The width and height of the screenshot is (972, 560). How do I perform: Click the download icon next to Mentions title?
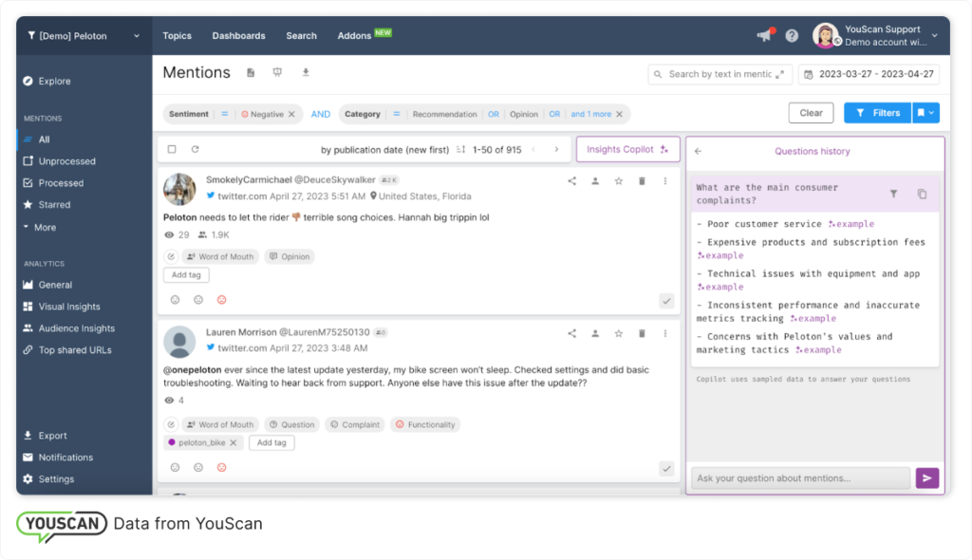[x=304, y=72]
